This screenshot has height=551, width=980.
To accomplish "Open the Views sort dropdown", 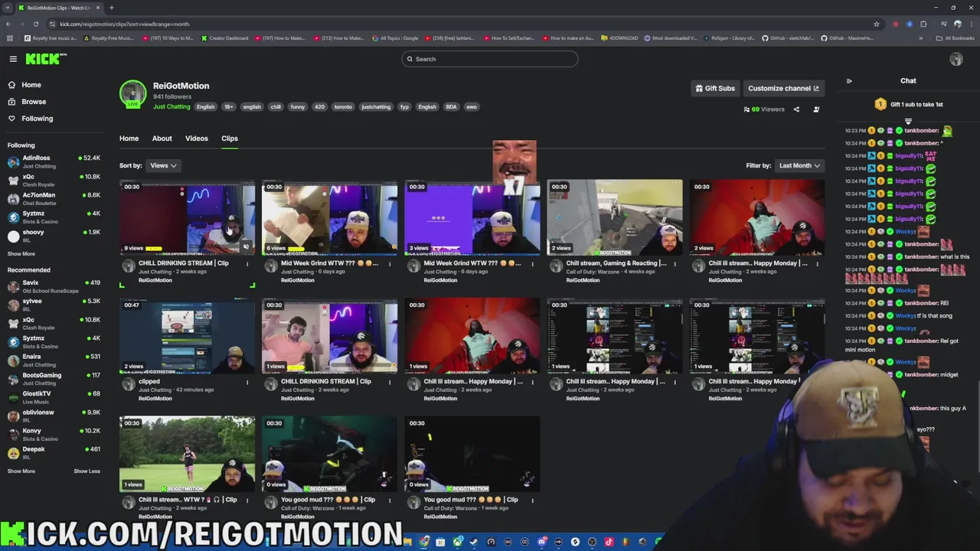I will (163, 165).
